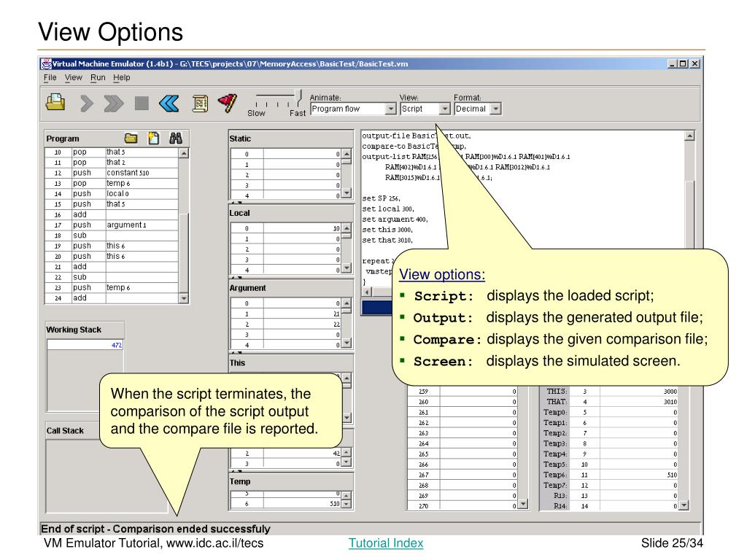This screenshot has width=747, height=560.
Task: Click the single step arrow icon
Action: (86, 103)
